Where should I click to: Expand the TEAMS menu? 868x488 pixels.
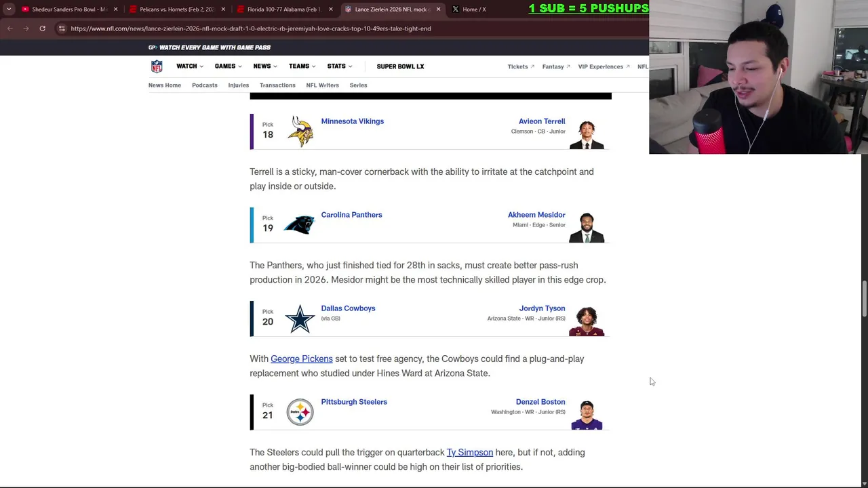pos(302,66)
